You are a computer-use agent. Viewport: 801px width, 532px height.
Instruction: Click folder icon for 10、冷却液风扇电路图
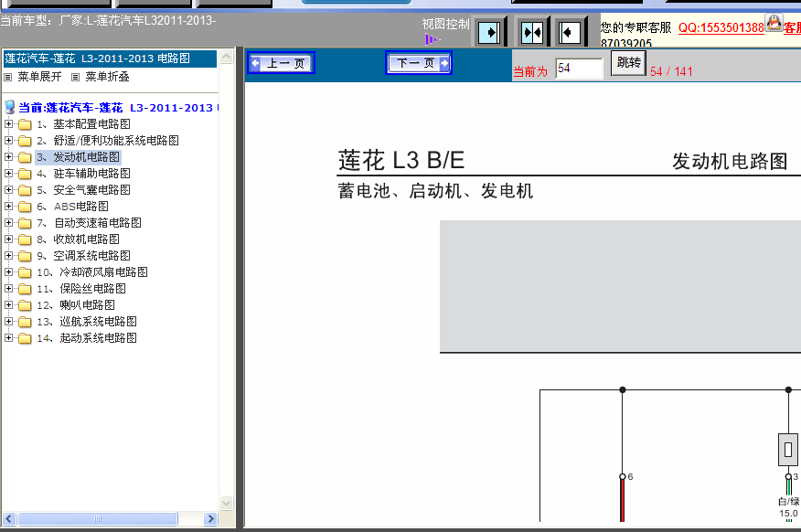click(25, 272)
